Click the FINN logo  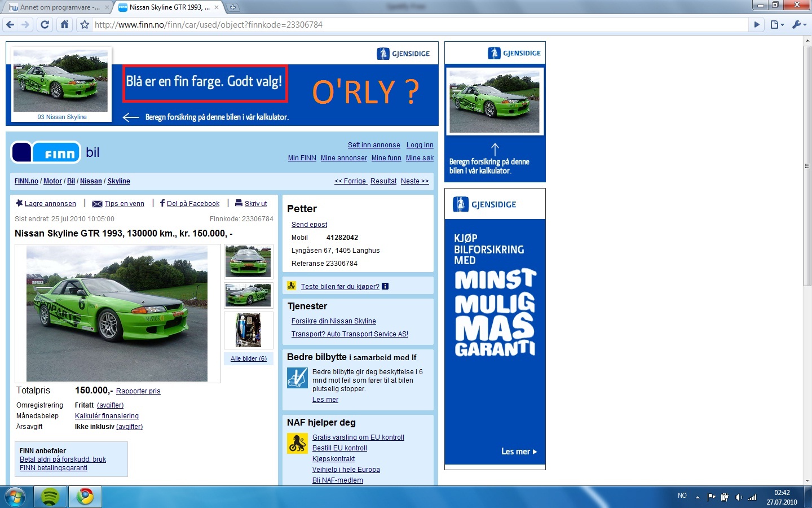coord(46,152)
